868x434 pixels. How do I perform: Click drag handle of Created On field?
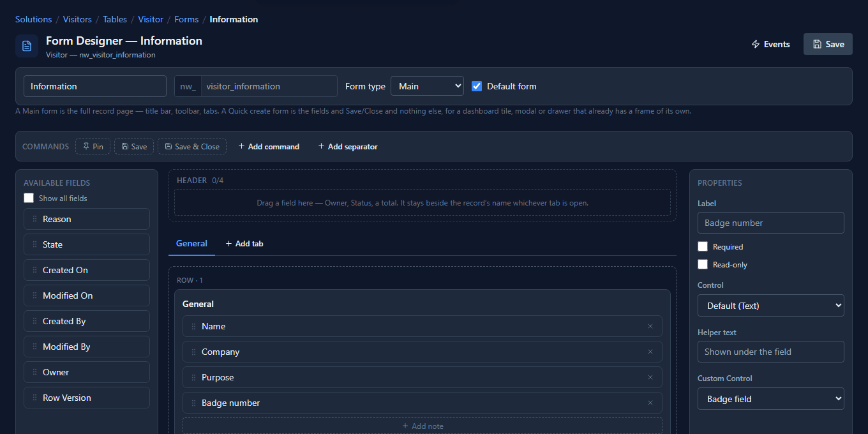click(34, 270)
